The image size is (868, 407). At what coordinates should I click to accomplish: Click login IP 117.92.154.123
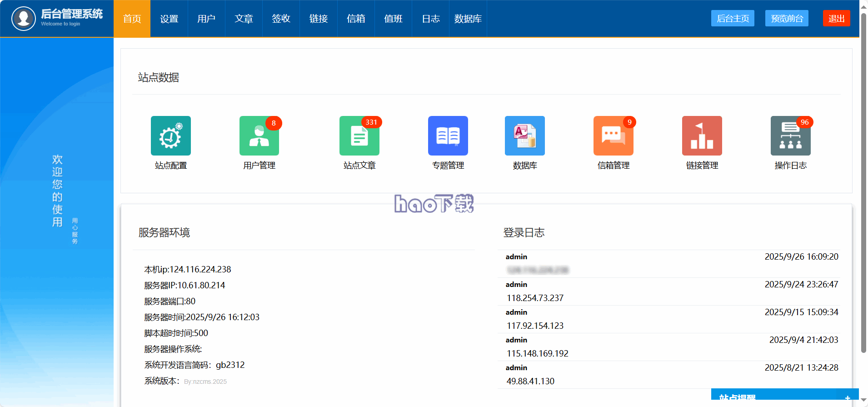535,326
